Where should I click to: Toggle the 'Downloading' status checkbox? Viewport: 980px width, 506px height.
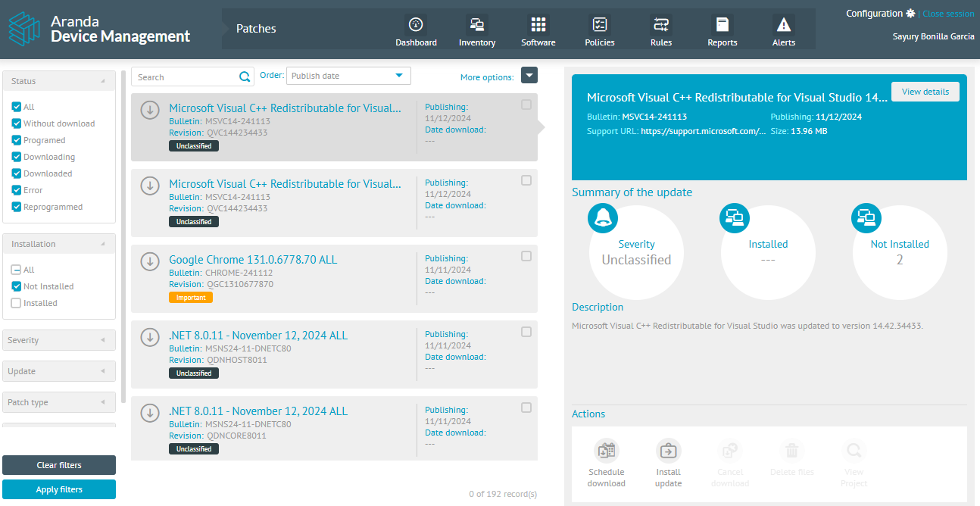17,157
